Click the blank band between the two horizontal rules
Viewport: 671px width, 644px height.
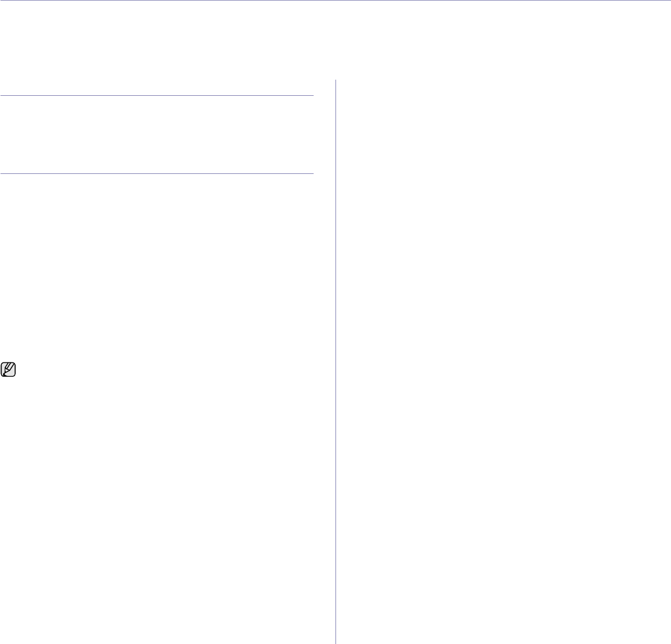(156, 134)
